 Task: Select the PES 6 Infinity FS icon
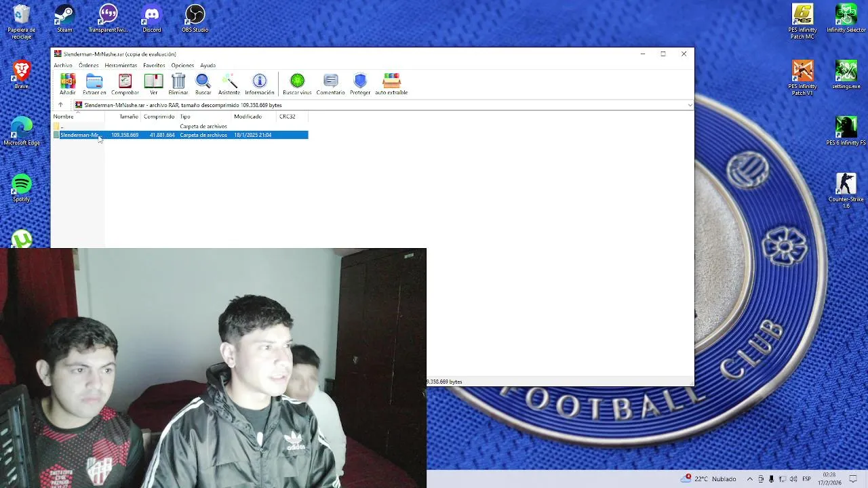(x=846, y=131)
